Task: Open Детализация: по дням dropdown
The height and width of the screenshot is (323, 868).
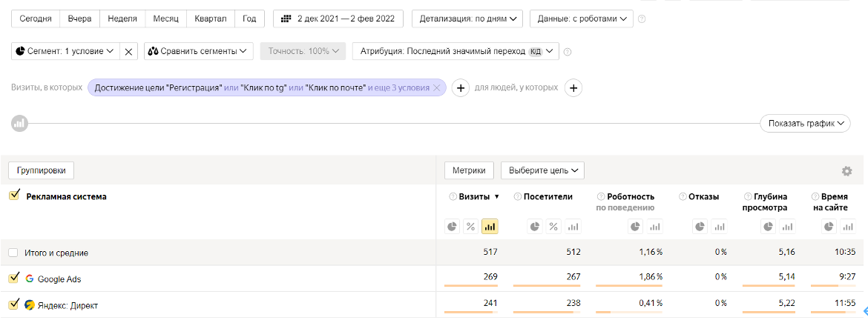Action: (x=468, y=19)
